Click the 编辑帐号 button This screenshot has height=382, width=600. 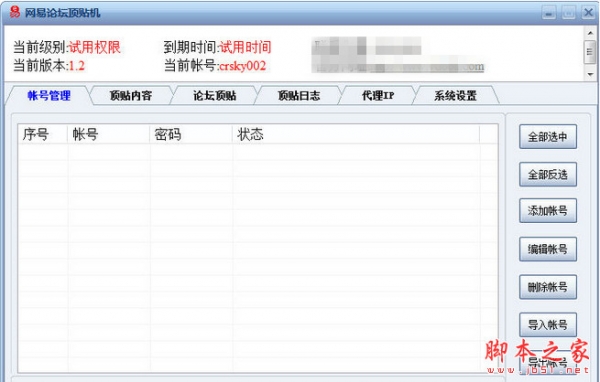tap(548, 249)
